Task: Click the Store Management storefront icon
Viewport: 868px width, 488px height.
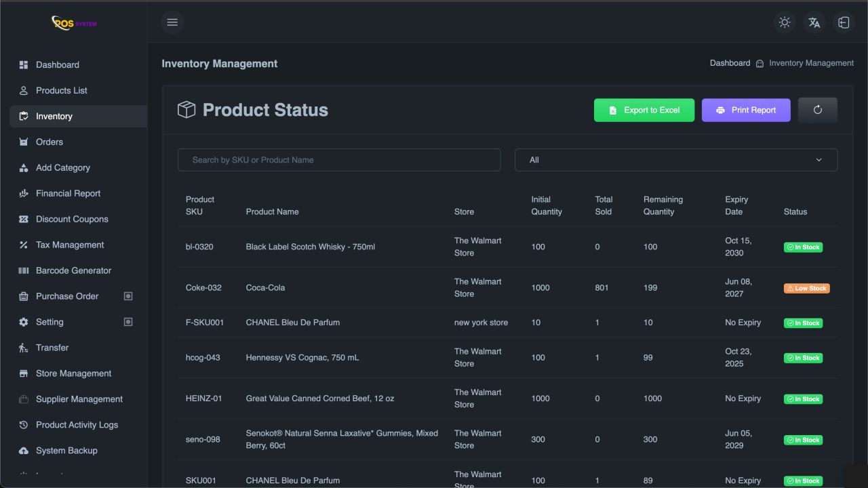Action: 24,374
